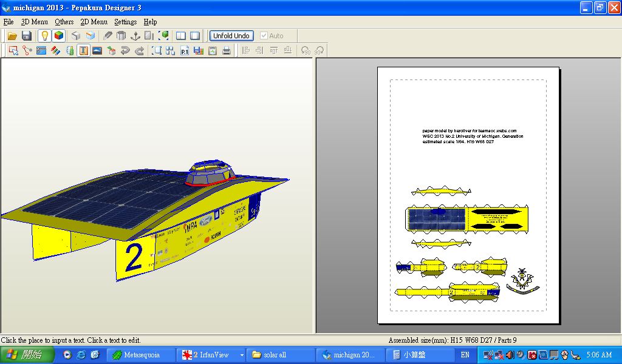Click the undo arrow icon
Viewport: 622px width, 364px height.
pyautogui.click(x=125, y=50)
